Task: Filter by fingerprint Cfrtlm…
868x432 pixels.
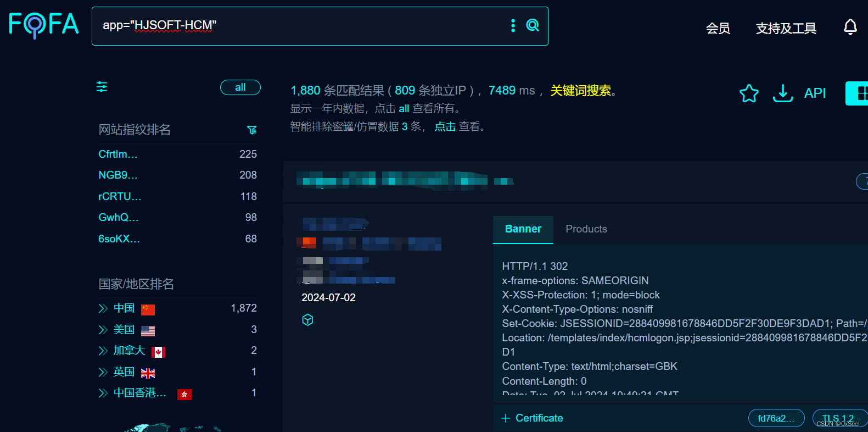Action: [x=118, y=154]
